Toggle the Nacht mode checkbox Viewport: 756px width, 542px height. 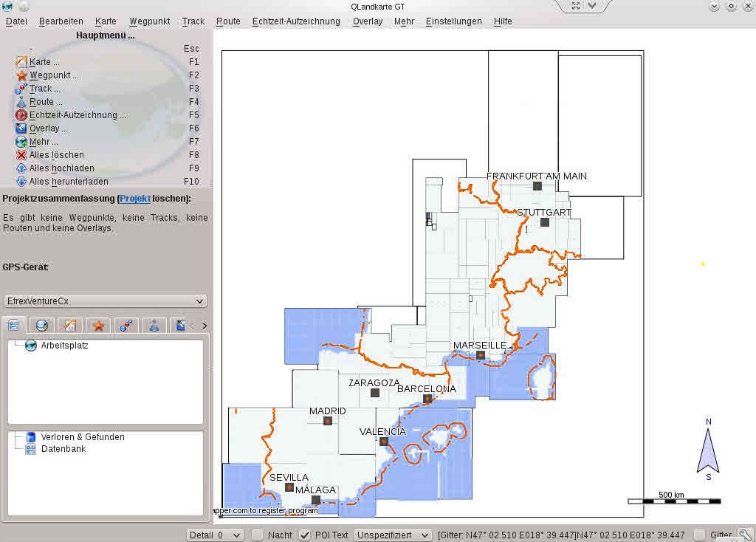(258, 535)
